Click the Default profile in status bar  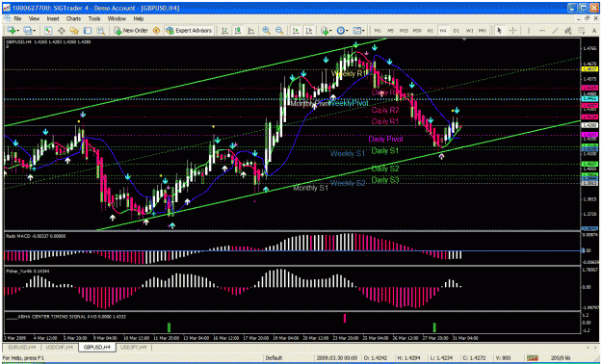274,358
